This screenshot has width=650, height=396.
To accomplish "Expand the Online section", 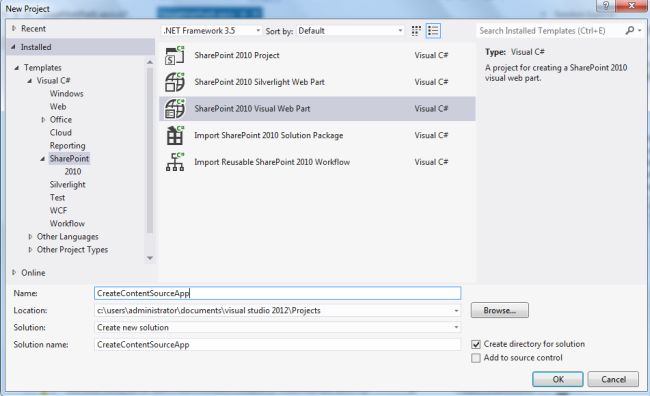I will pos(14,273).
